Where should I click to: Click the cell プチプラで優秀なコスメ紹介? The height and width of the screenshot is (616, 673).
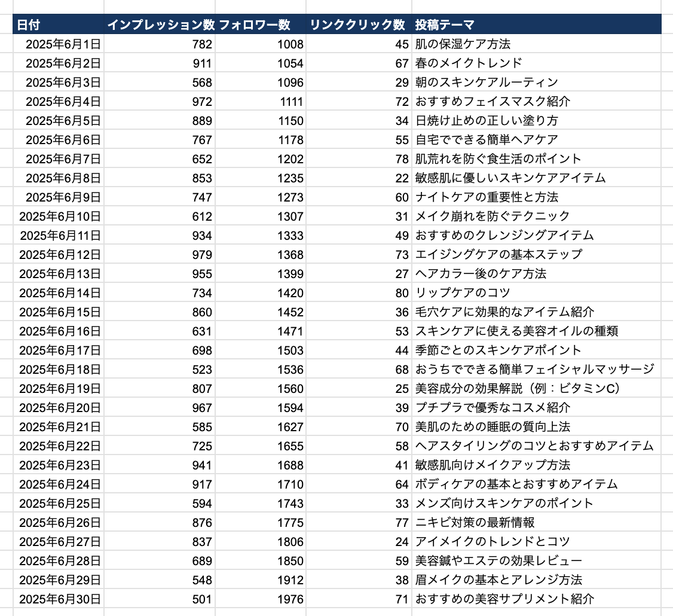click(x=537, y=408)
